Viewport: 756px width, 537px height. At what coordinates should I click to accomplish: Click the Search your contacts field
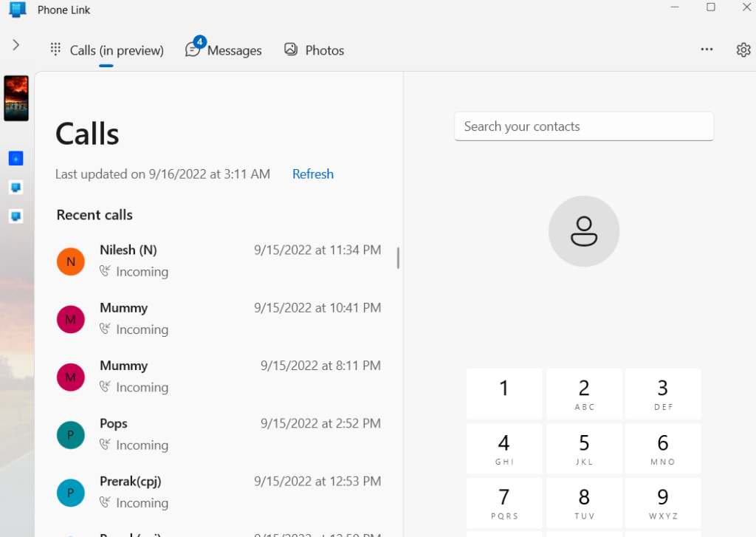[583, 126]
